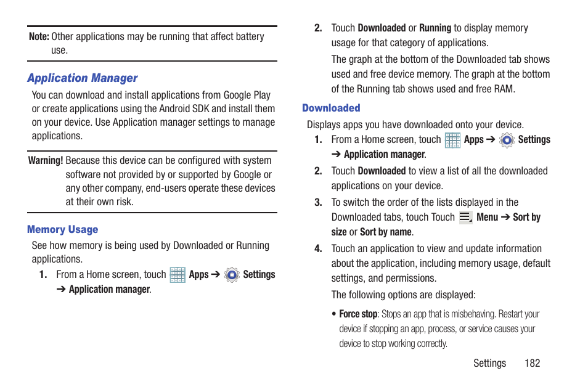Click 'Application manager' under Memory Usage step 1
Image resolution: width=588 pixels, height=392 pixels.
(x=110, y=290)
